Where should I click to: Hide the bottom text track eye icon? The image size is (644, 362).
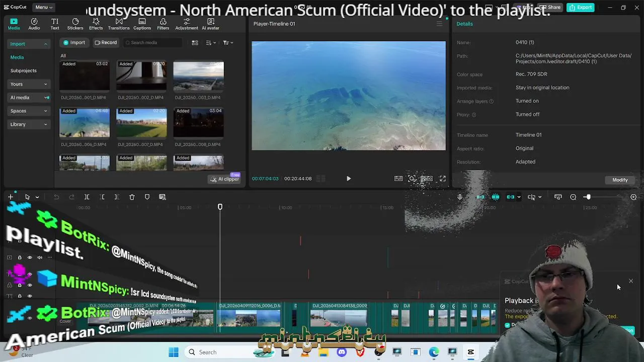pyautogui.click(x=29, y=296)
